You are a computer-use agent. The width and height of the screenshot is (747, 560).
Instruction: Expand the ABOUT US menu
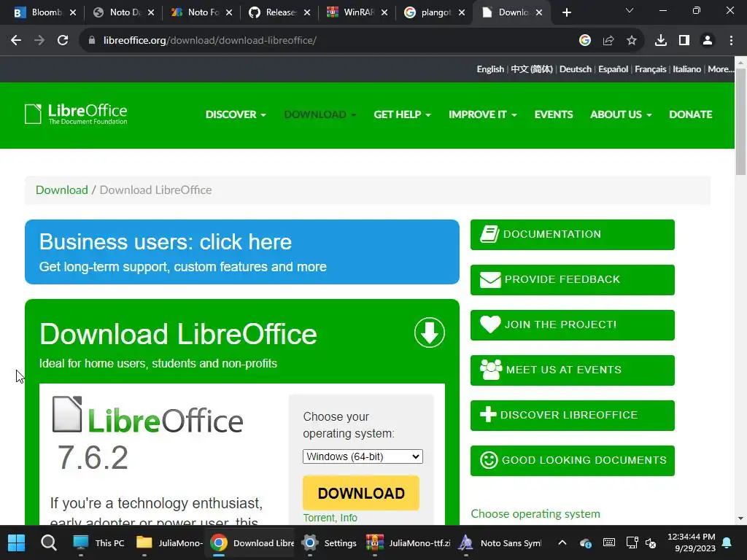pos(621,114)
